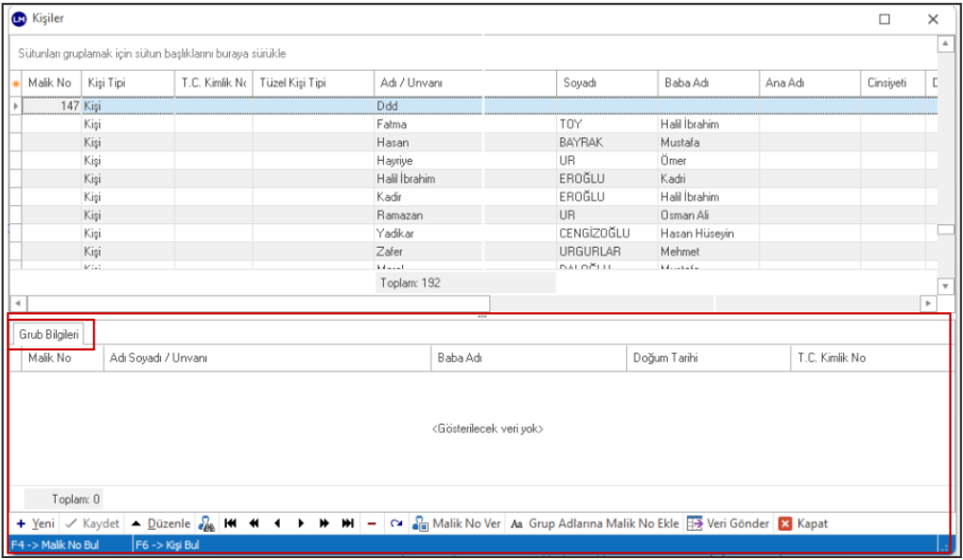This screenshot has width=963, height=560.
Task: Create new record with Yeni button
Action: [x=36, y=524]
